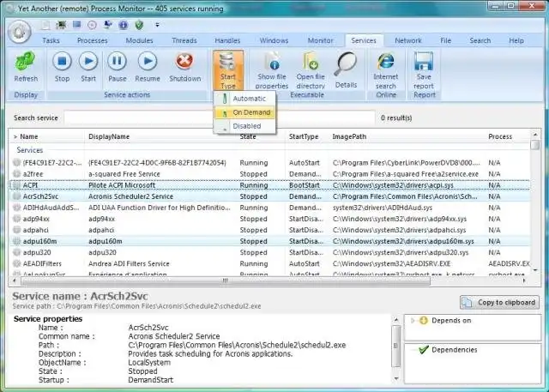This screenshot has height=392, width=549.
Task: Open file directory of the service
Action: pos(311,70)
